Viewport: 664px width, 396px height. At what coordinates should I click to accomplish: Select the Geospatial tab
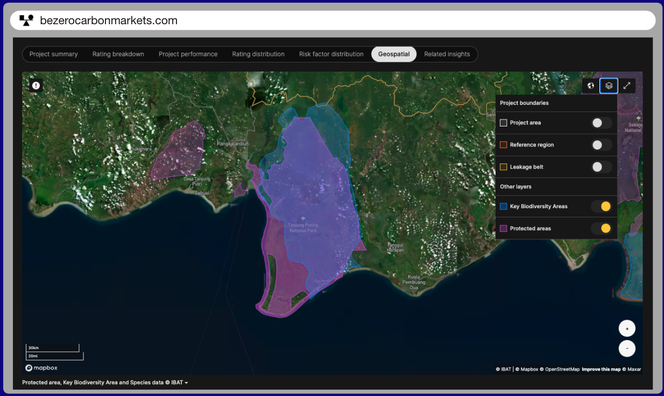(394, 54)
